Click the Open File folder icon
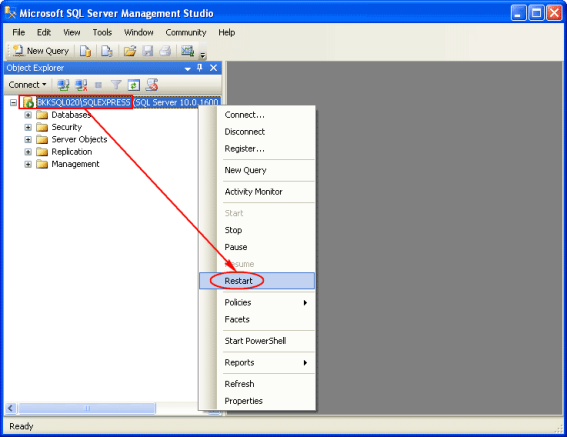The image size is (567, 437). click(x=130, y=51)
